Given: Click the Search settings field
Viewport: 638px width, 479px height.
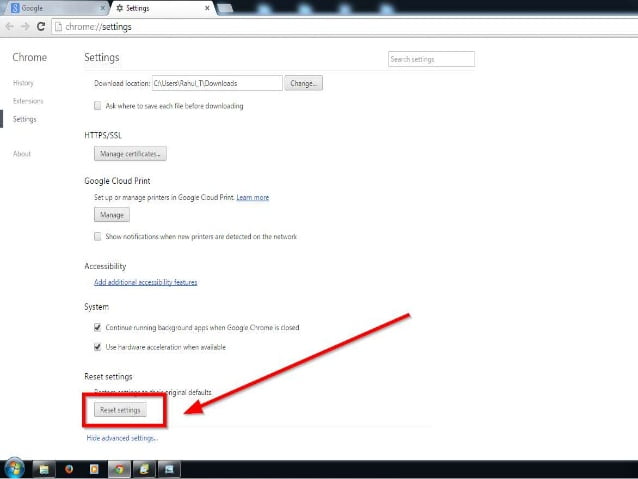Looking at the screenshot, I should point(431,59).
